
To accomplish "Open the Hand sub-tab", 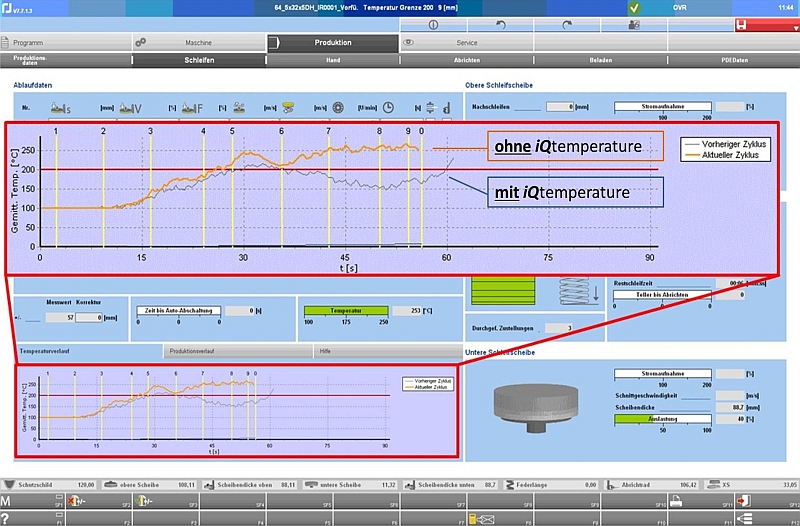I will click(333, 60).
